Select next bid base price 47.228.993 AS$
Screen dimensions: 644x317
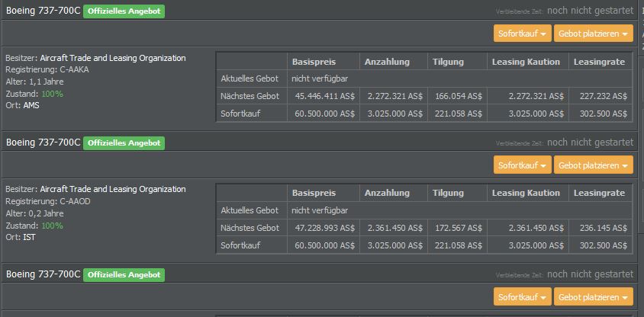324,227
